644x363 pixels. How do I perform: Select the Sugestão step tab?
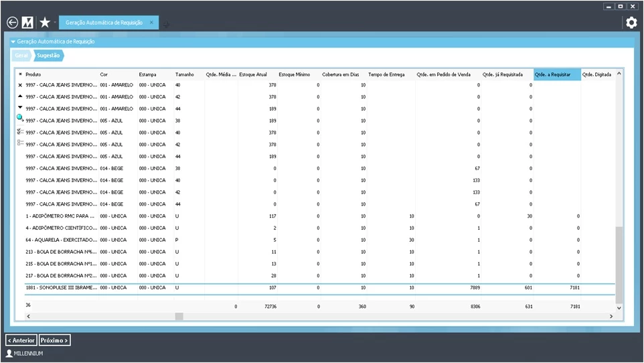coord(48,56)
